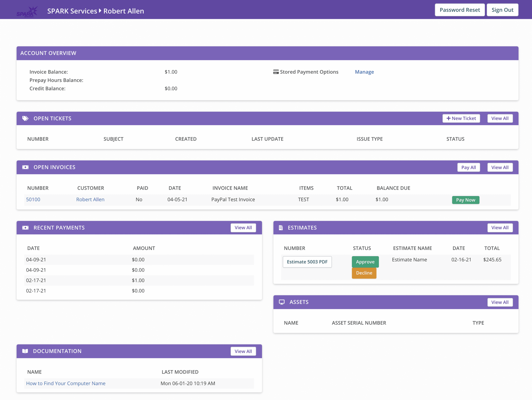This screenshot has width=532, height=400.
Task: Open the Manage payment options link
Action: point(364,72)
